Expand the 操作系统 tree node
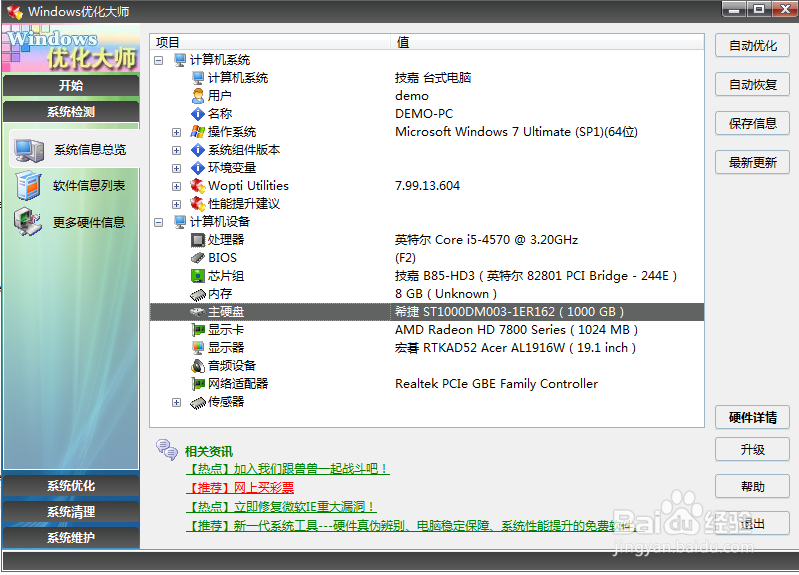Image resolution: width=799 pixels, height=575 pixels. pos(176,133)
